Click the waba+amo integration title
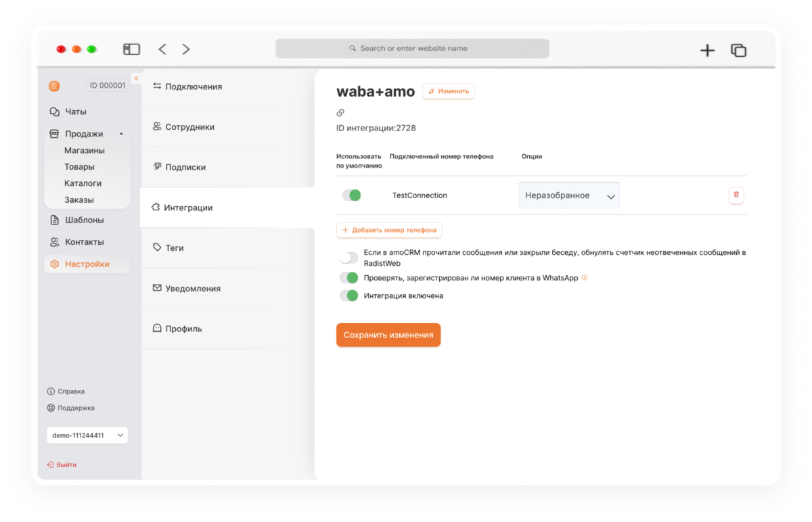This screenshot has height=522, width=812. [376, 91]
